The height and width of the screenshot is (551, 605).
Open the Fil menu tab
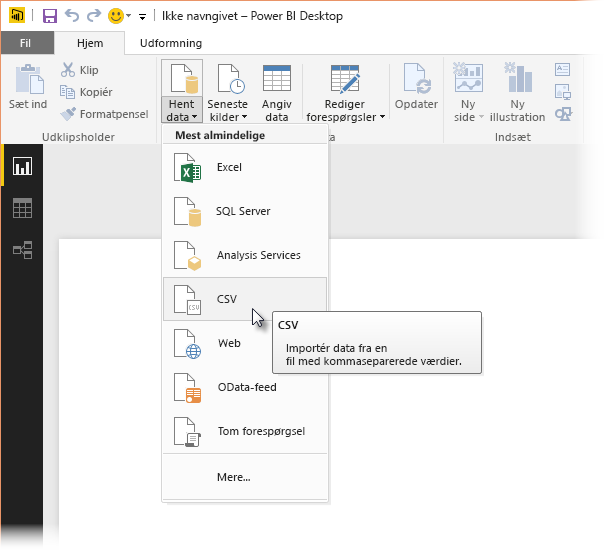[25, 43]
